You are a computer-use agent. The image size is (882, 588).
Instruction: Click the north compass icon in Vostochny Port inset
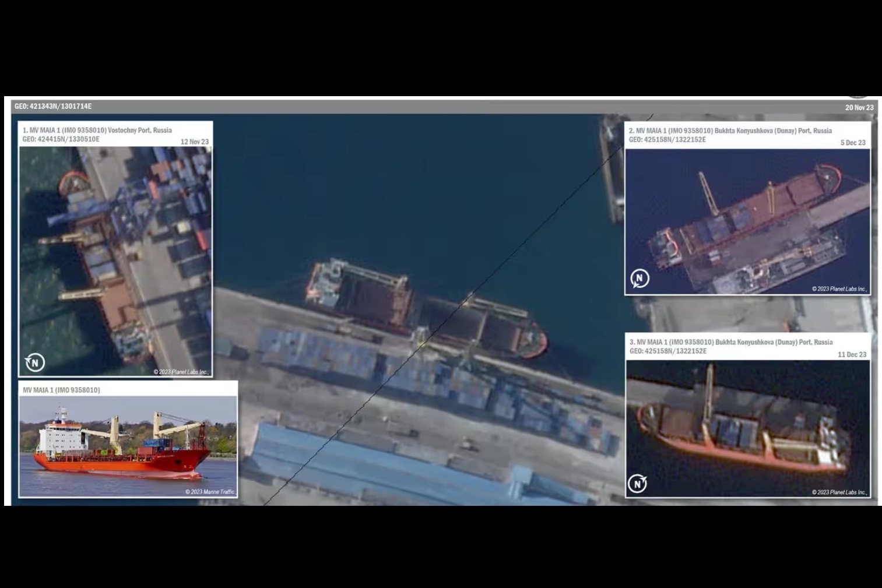(x=35, y=362)
